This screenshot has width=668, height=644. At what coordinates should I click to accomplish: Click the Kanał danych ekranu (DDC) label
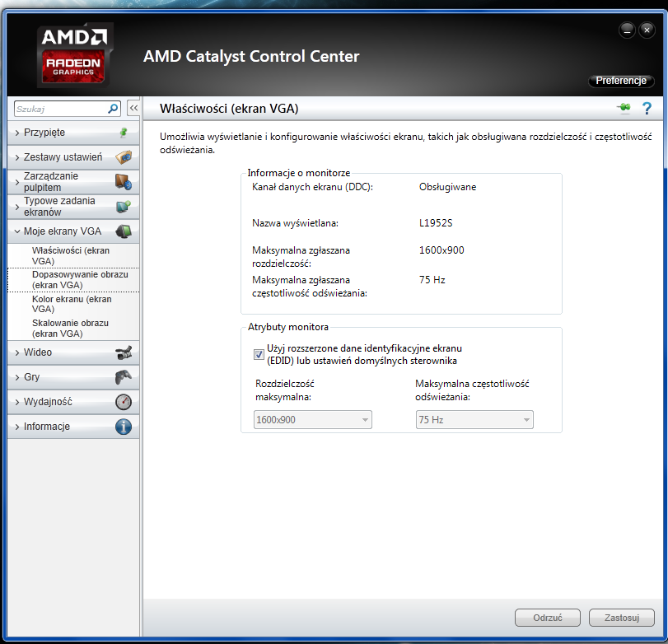tap(312, 187)
